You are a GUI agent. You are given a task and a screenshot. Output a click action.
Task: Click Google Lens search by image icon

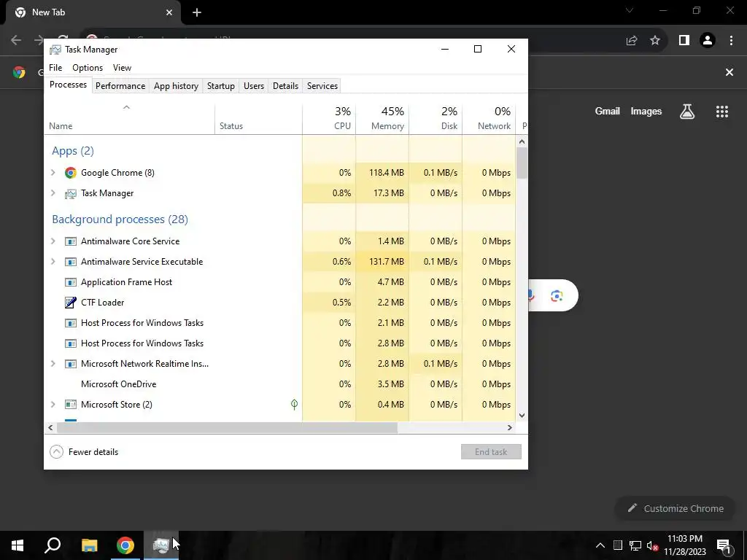point(557,296)
